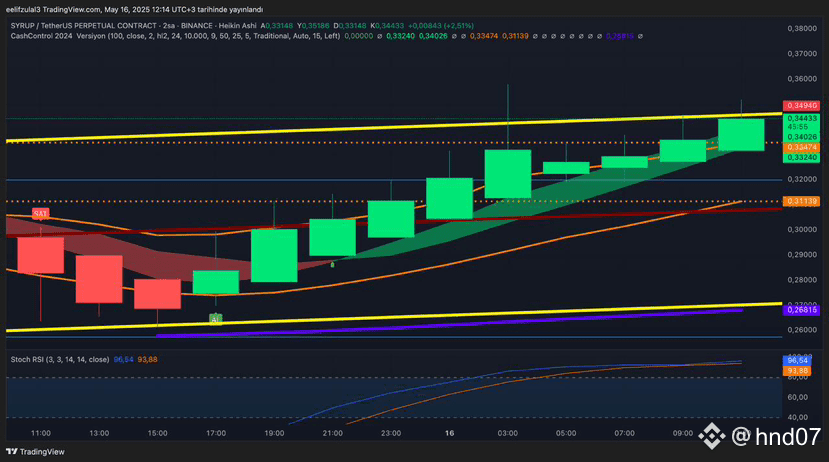
Task: Click the 0,29000 price scale tick
Action: [x=802, y=255]
